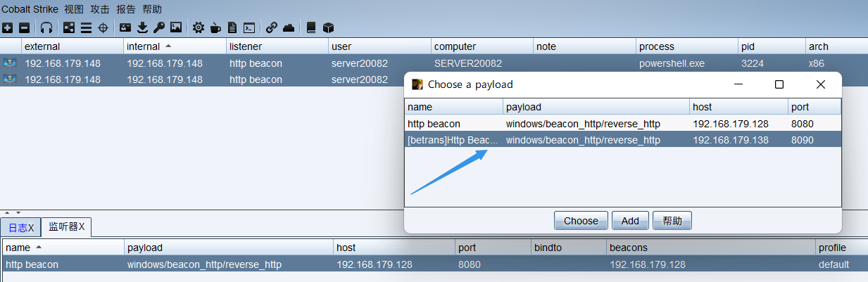Click listeners beacons column header
Image resolution: width=868 pixels, height=282 pixels.
coord(711,248)
